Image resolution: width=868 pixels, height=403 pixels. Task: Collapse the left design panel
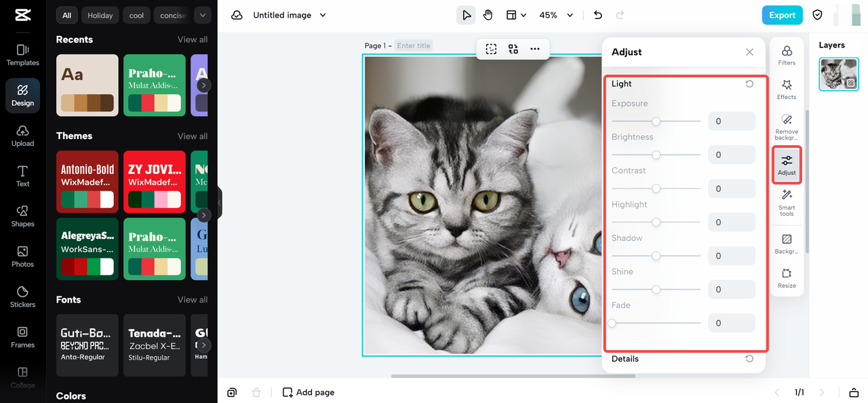pos(220,202)
